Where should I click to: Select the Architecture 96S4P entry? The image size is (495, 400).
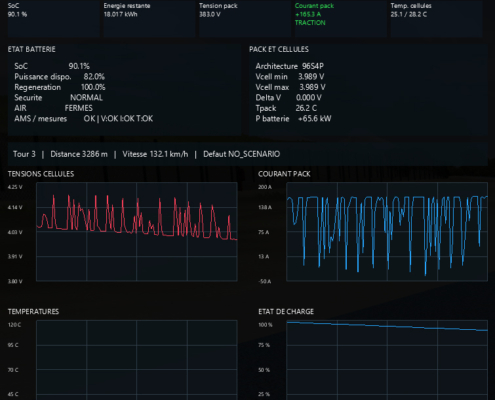click(x=289, y=66)
